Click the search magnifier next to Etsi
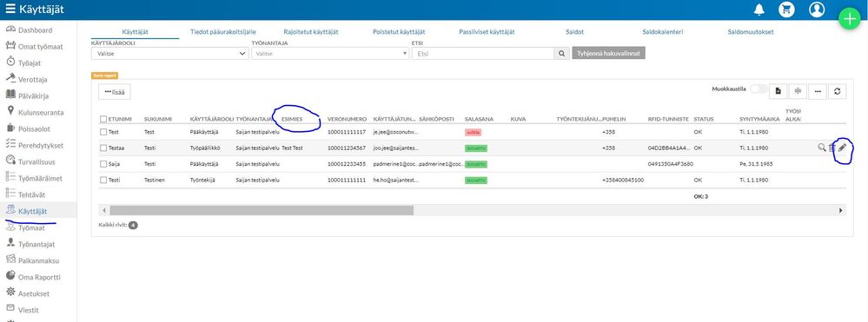This screenshot has height=322, width=868. pyautogui.click(x=561, y=54)
